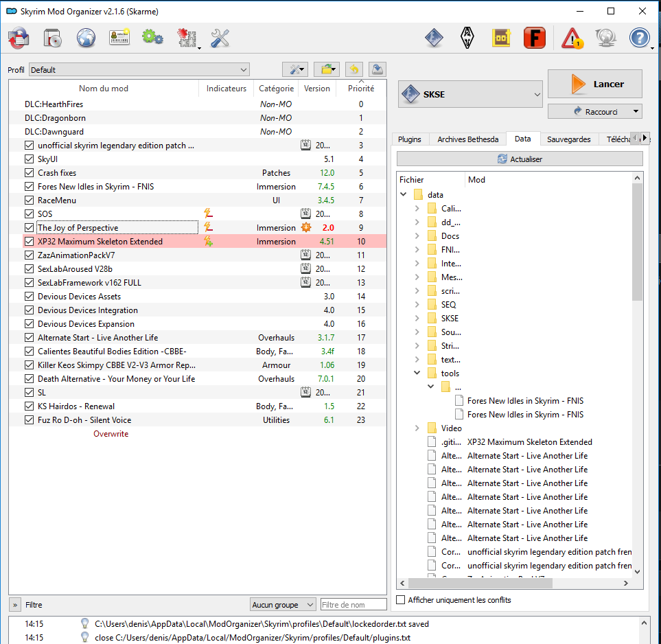
Task: Open the warning problems triangle icon
Action: [572, 38]
